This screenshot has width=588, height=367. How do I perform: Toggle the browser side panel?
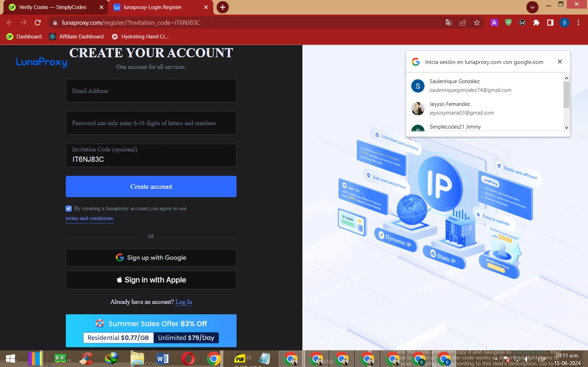(x=550, y=23)
